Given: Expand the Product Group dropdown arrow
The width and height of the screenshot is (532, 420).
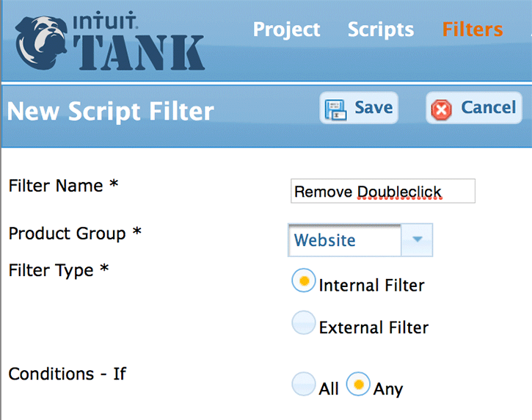Looking at the screenshot, I should click(x=418, y=240).
